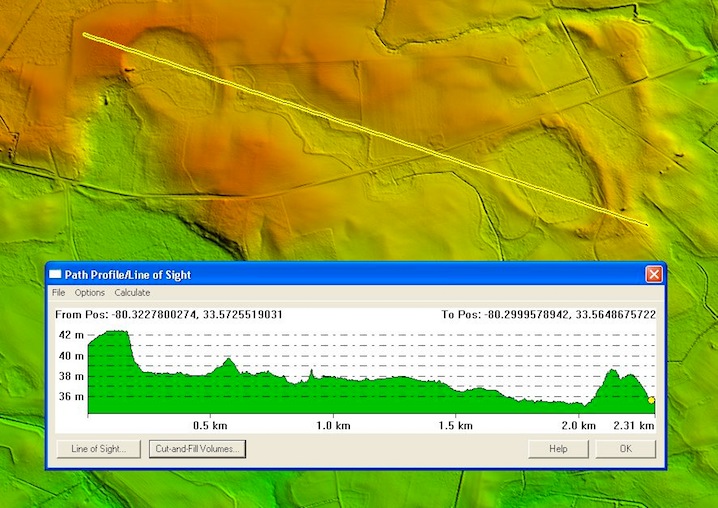The width and height of the screenshot is (718, 508).
Task: Confirm with the OK button
Action: pos(625,449)
